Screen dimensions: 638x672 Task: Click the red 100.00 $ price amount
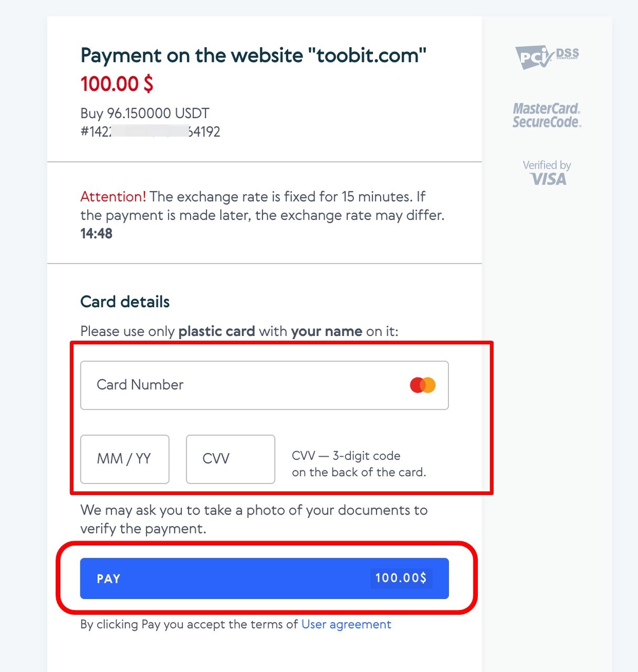[117, 83]
